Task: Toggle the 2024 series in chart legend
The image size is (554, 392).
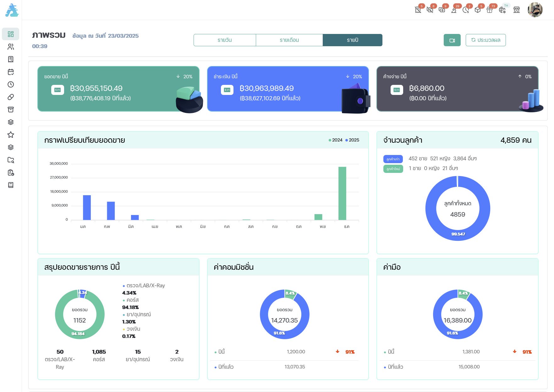Action: coord(335,140)
